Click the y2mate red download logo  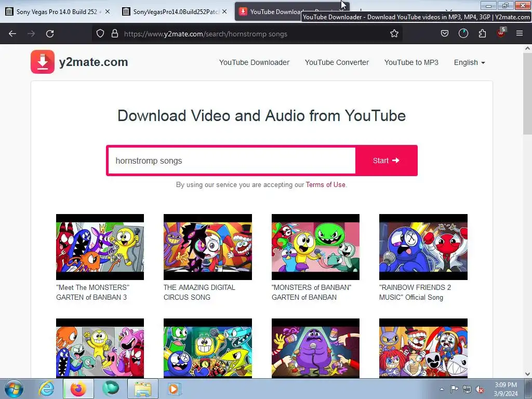43,62
